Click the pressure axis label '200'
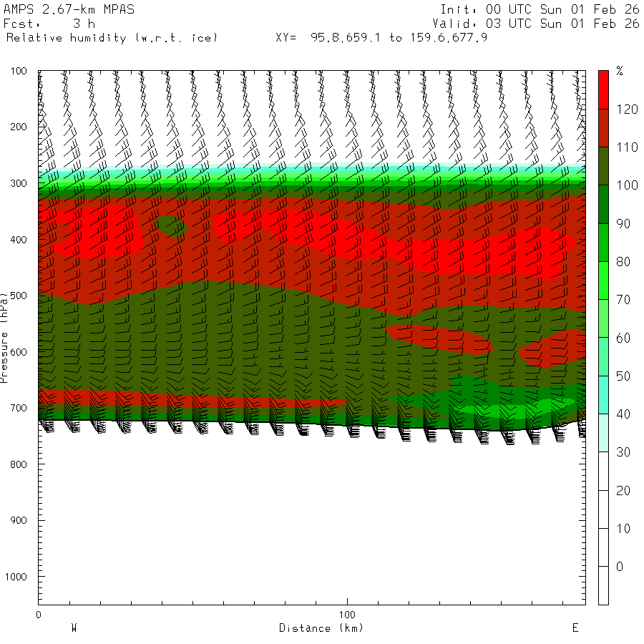This screenshot has width=644, height=644. 19,127
